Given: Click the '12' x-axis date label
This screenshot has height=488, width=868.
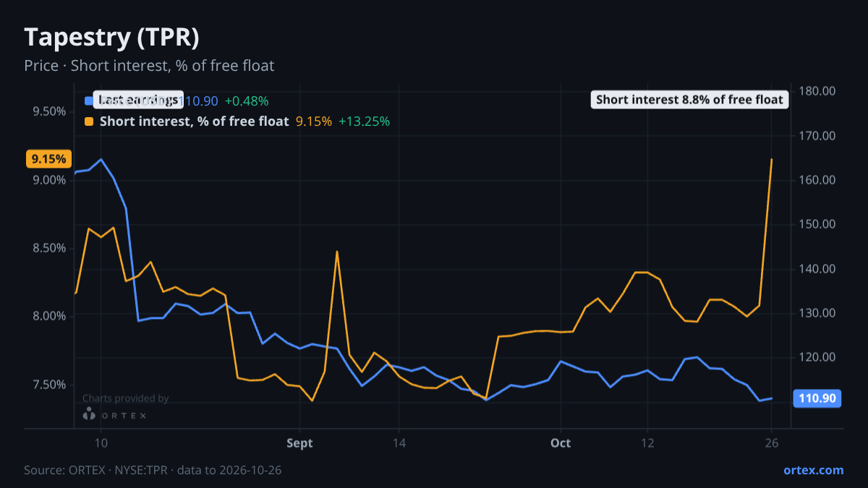Looking at the screenshot, I should (647, 443).
